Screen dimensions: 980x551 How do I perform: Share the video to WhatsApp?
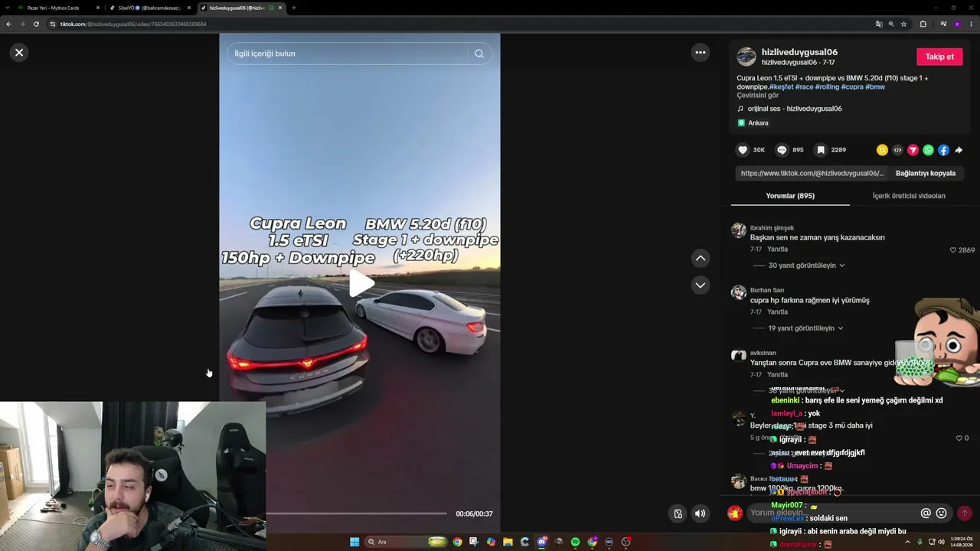tap(928, 150)
